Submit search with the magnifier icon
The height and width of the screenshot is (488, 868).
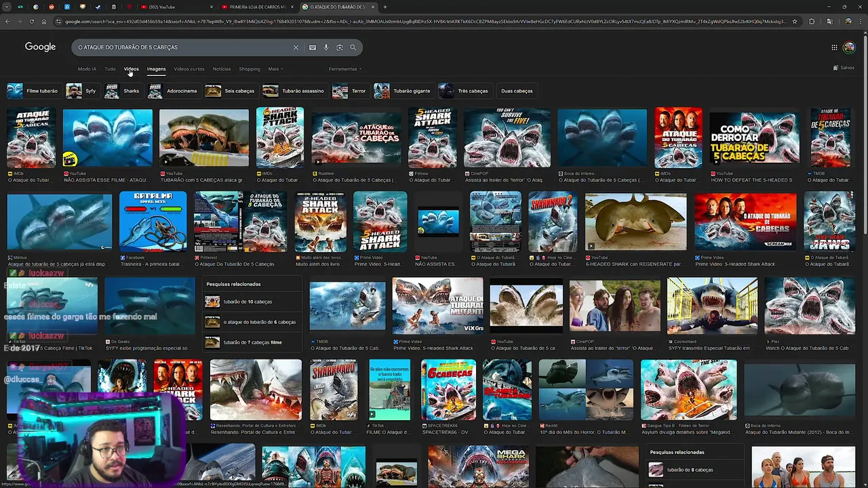click(353, 47)
